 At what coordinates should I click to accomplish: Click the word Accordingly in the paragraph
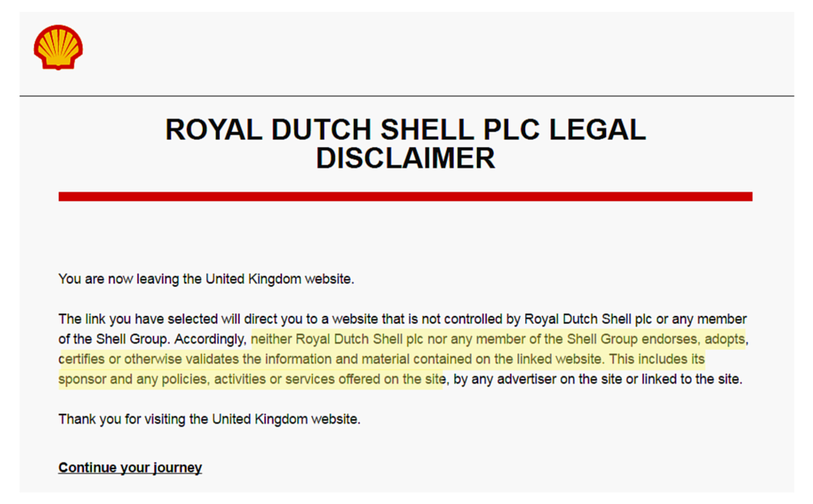pyautogui.click(x=210, y=339)
